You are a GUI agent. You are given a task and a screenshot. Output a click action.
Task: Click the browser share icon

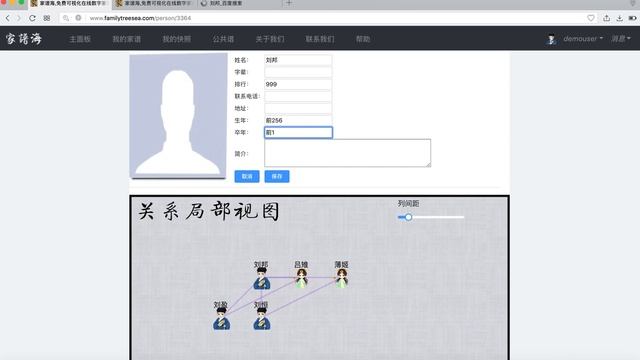(607, 18)
